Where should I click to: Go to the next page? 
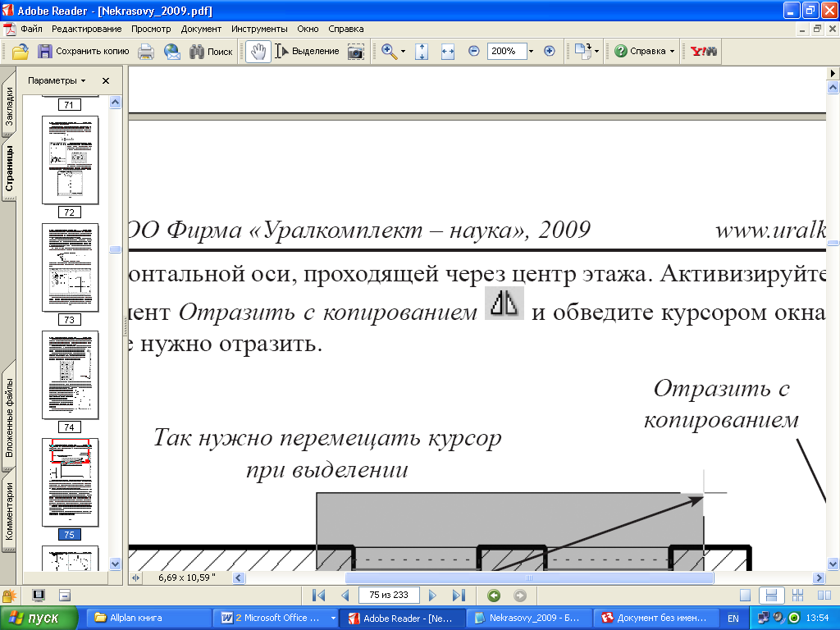point(432,596)
